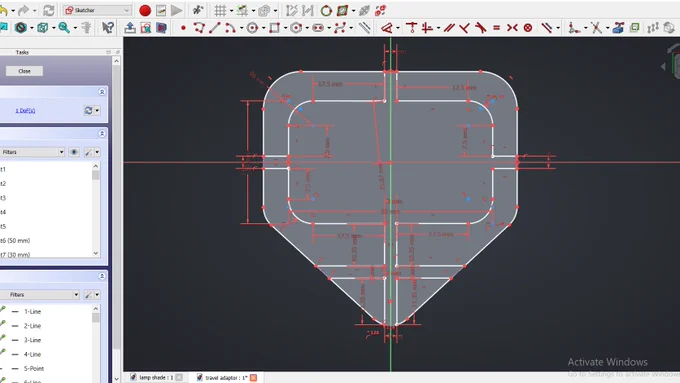Viewport: 680px width, 383px height.
Task: Click the carbon copy icon
Action: tap(634, 28)
